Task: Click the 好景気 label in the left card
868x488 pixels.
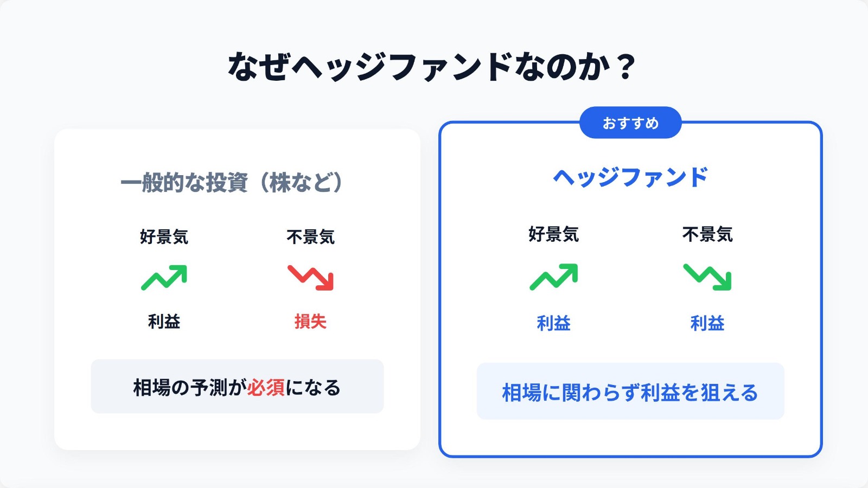Action: [164, 237]
